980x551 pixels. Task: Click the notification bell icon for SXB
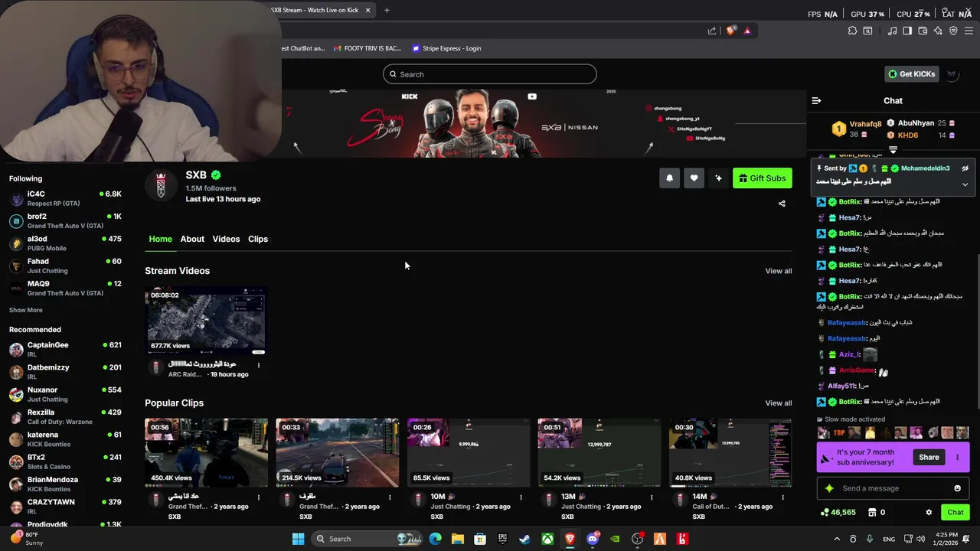669,178
